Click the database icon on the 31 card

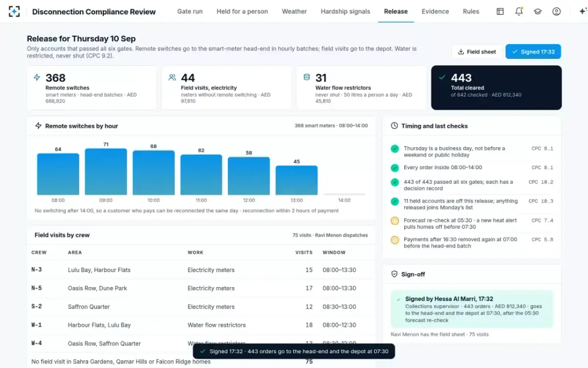(x=307, y=77)
